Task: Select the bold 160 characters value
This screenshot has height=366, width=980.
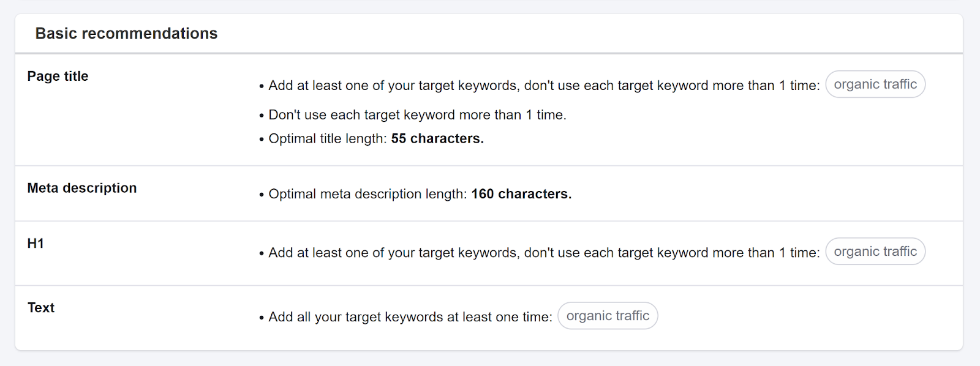Action: pos(521,193)
